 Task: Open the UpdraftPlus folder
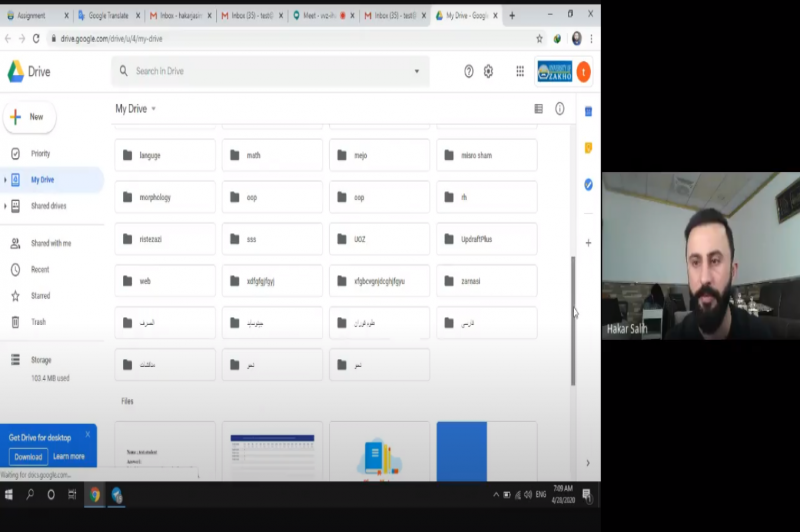(486, 239)
